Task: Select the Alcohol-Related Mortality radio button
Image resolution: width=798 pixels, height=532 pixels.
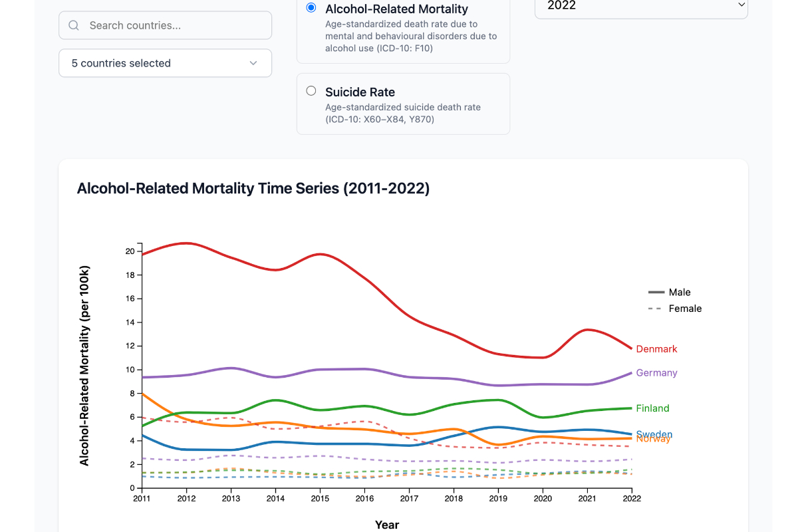Action: pos(311,8)
